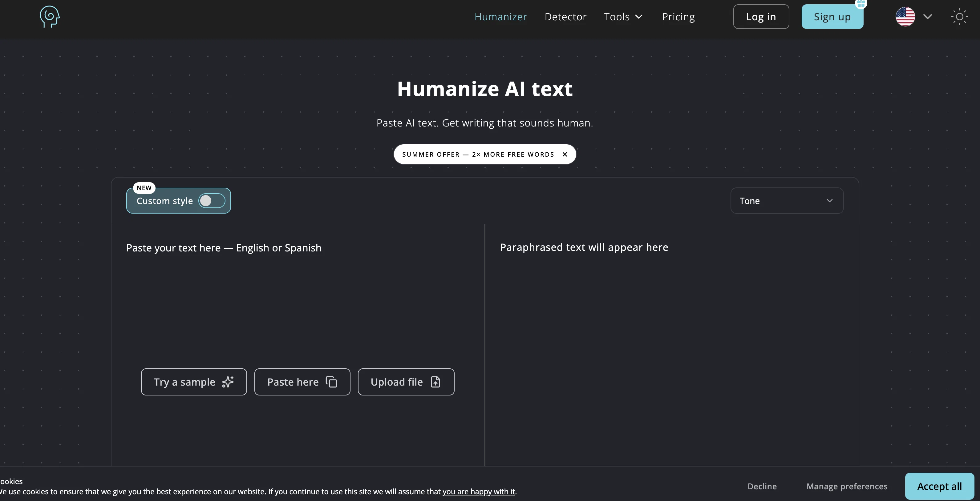Open the 'you are happy with it' link
The image size is (980, 501).
click(x=479, y=491)
